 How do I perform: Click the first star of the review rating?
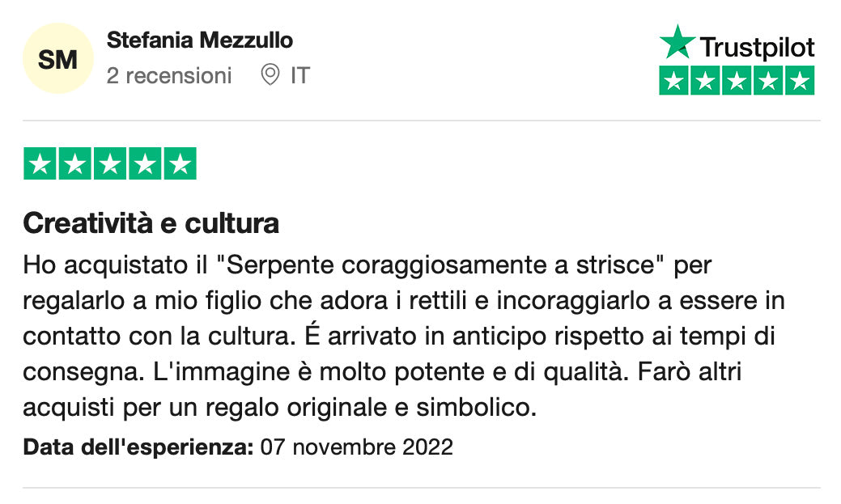(x=40, y=164)
